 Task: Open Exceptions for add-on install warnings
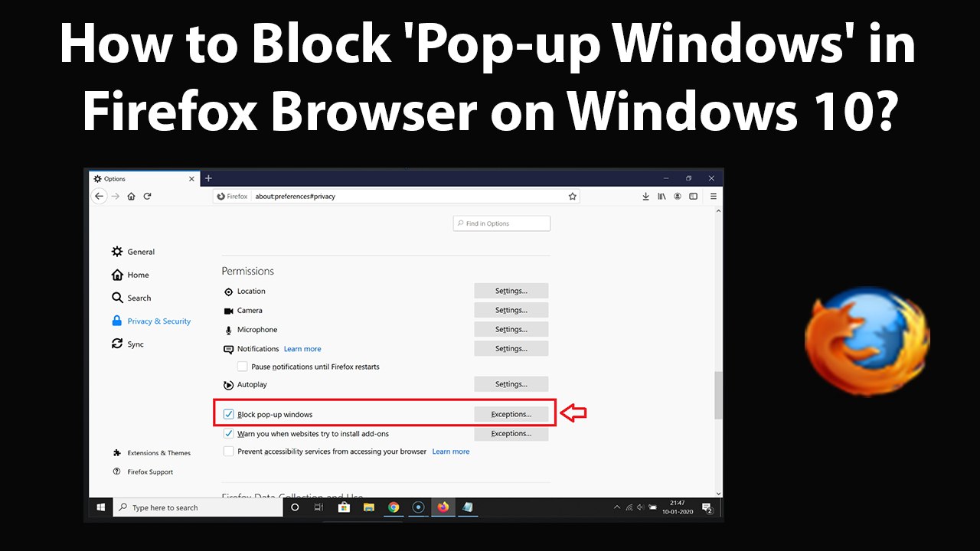511,433
